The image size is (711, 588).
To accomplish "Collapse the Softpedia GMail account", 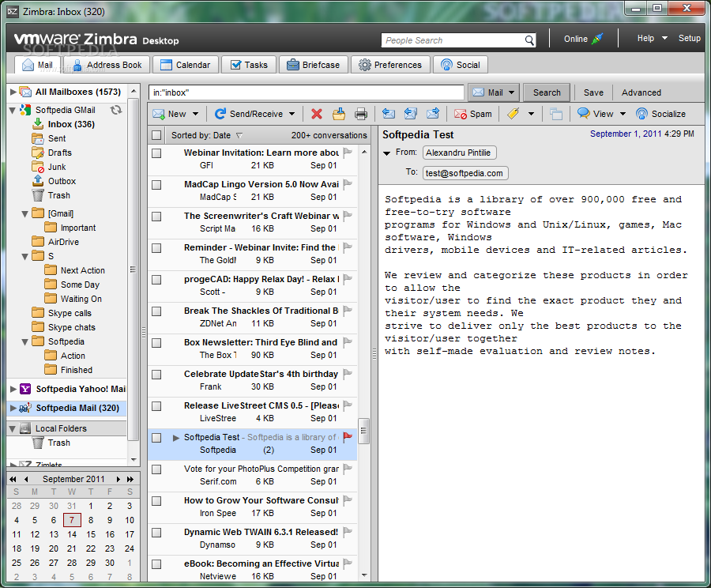I will tap(13, 110).
